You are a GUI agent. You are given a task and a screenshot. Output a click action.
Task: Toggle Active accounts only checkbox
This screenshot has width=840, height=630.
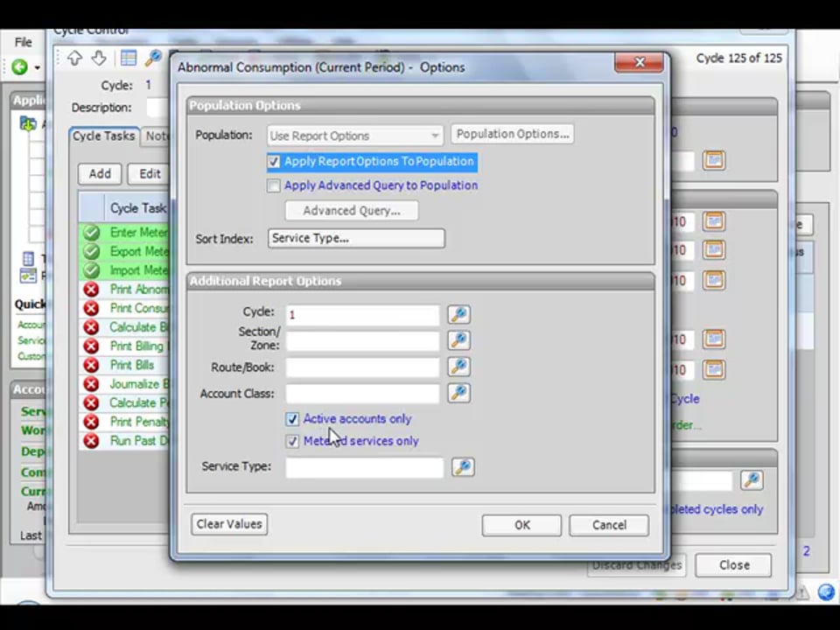click(292, 419)
